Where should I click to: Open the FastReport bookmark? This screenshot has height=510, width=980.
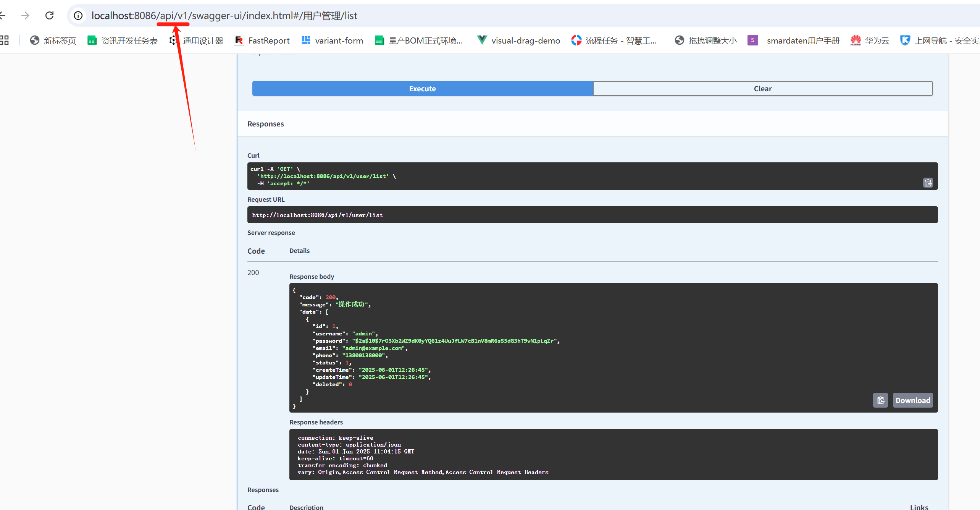click(262, 40)
